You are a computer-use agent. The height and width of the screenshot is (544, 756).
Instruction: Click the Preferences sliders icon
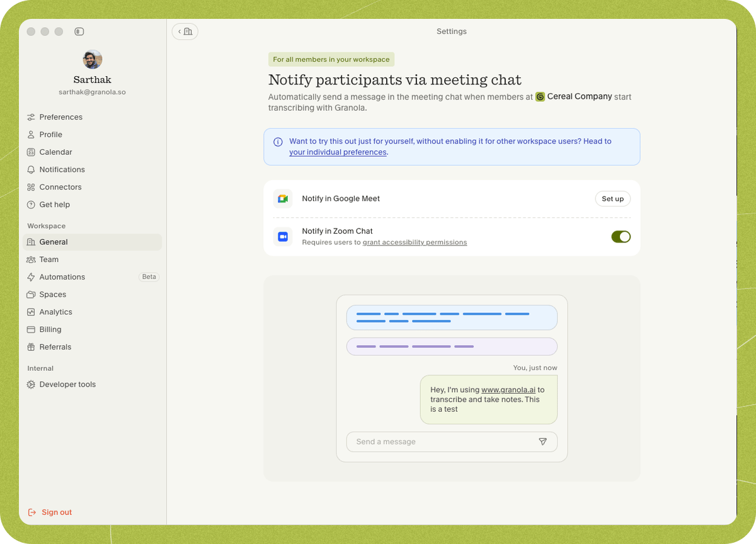click(x=31, y=117)
